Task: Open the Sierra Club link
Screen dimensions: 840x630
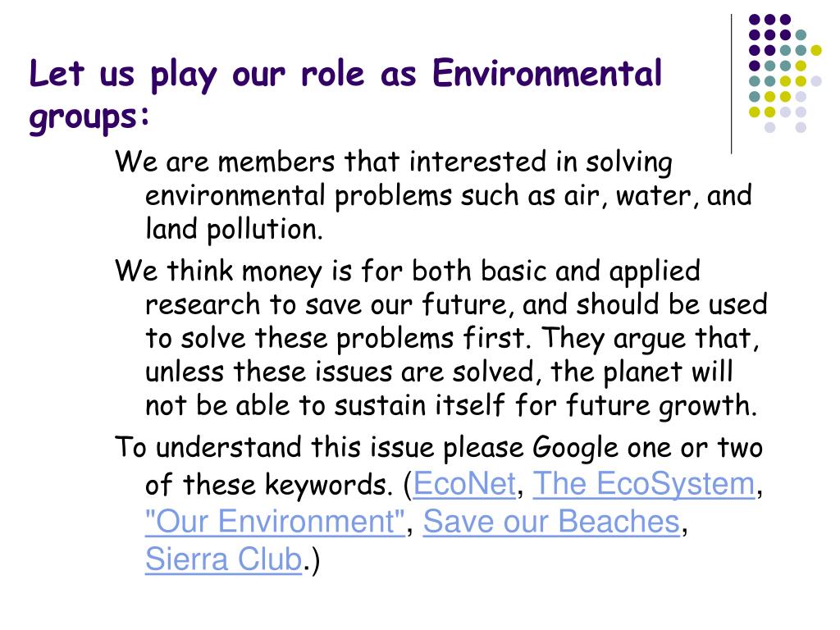Action: [x=224, y=559]
